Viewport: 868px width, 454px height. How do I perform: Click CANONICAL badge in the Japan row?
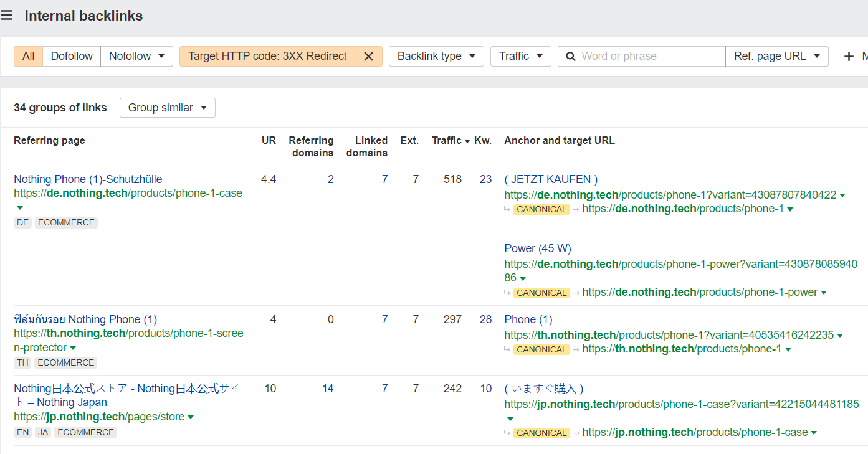(x=541, y=433)
